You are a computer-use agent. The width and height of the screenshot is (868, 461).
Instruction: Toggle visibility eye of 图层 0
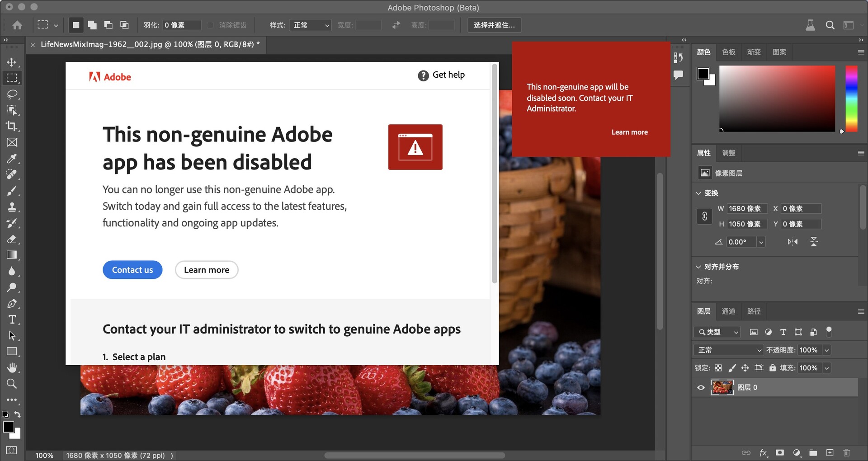[x=701, y=387]
